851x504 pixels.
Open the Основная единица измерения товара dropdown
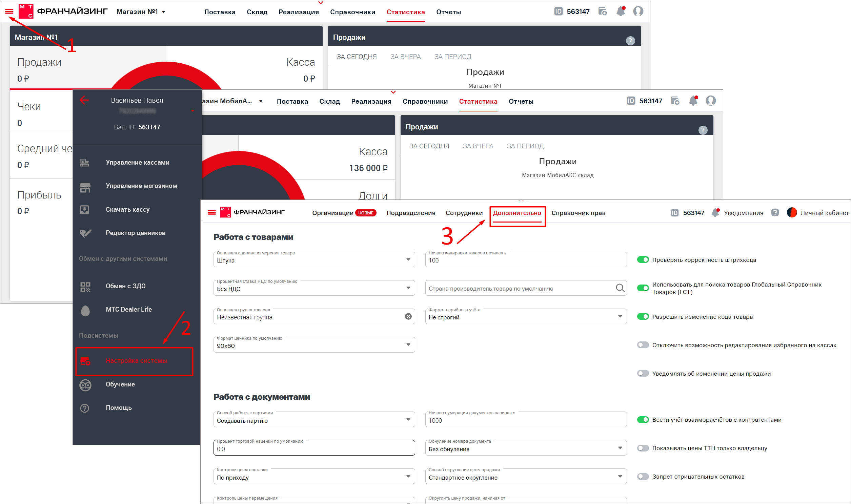314,259
